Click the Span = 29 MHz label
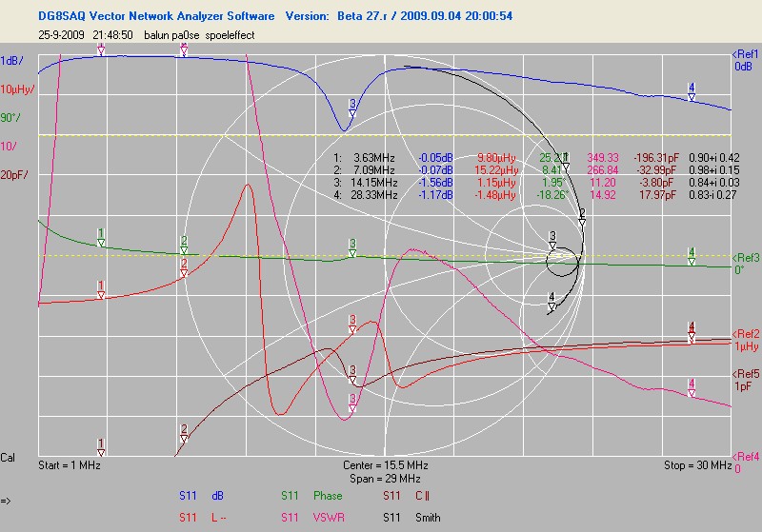The image size is (762, 532). pos(385,479)
